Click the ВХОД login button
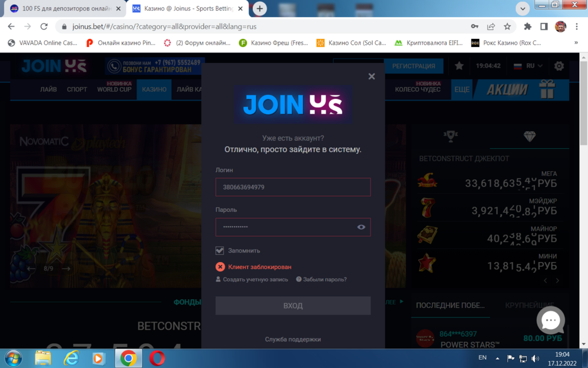This screenshot has width=588, height=368. click(293, 306)
